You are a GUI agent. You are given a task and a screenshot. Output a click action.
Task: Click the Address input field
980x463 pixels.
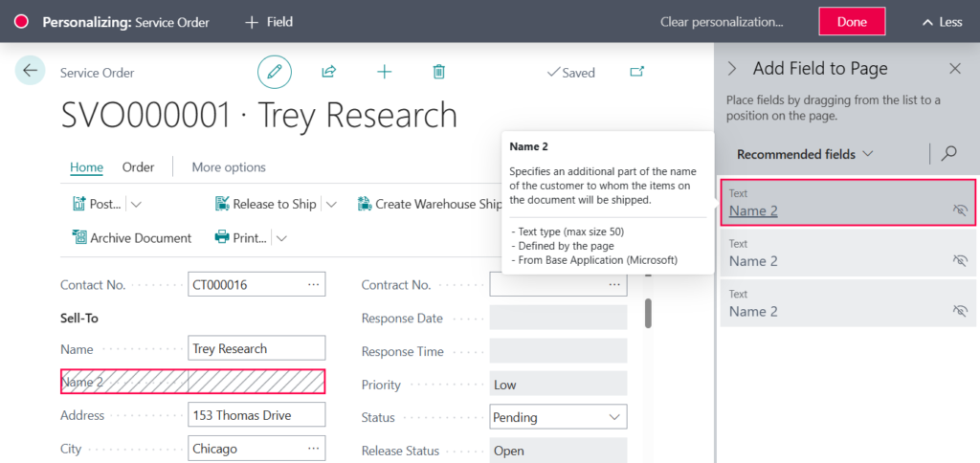pyautogui.click(x=256, y=415)
